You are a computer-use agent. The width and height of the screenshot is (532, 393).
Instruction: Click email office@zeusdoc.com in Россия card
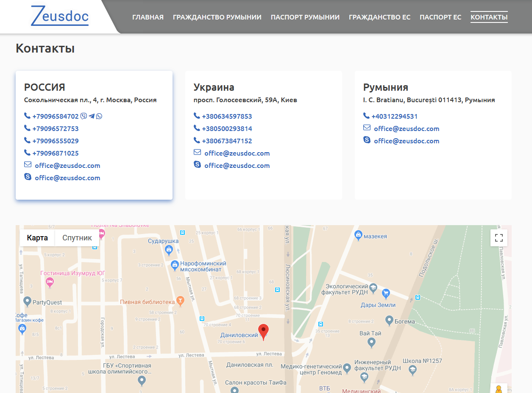pos(67,165)
